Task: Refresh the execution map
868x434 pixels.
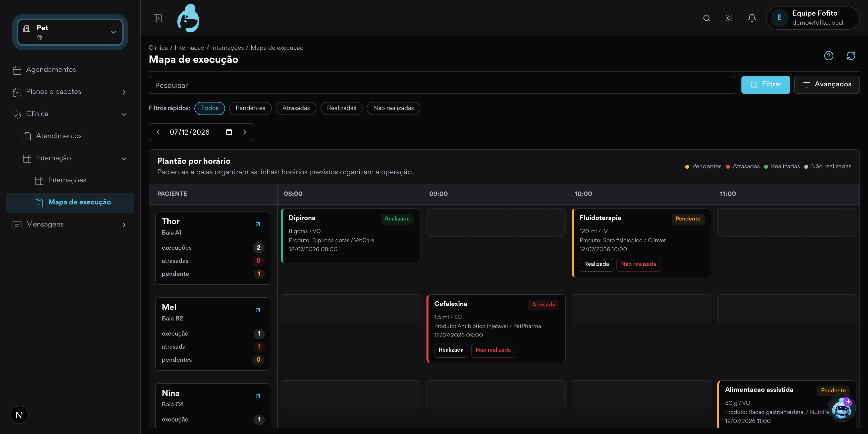Action: tap(851, 56)
